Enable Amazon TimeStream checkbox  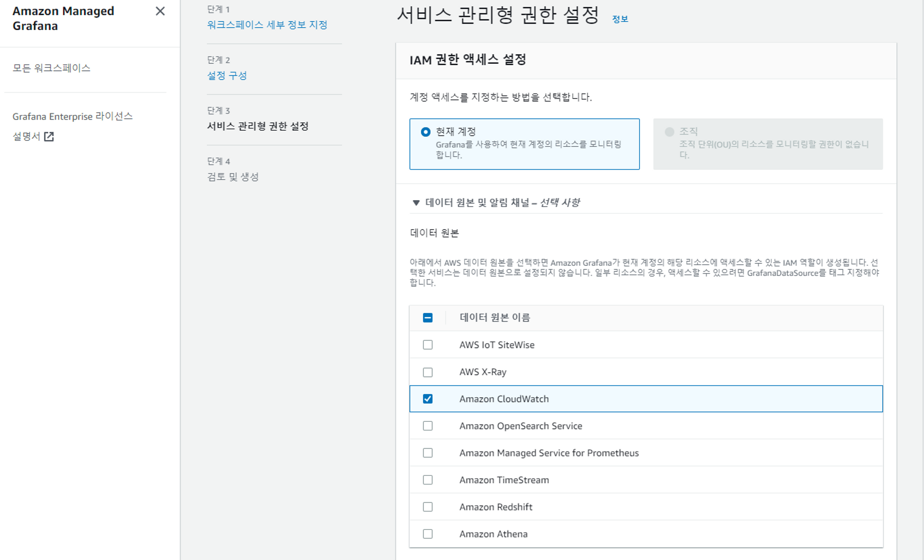pyautogui.click(x=428, y=480)
